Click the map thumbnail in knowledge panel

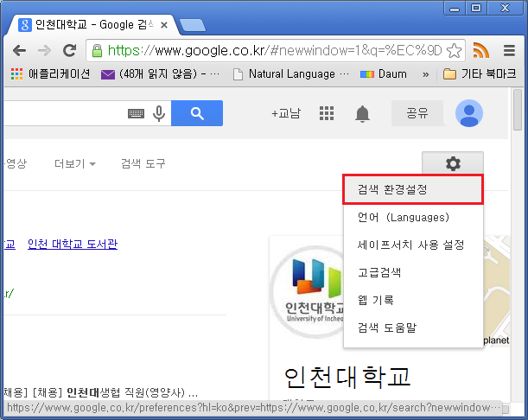(496, 291)
